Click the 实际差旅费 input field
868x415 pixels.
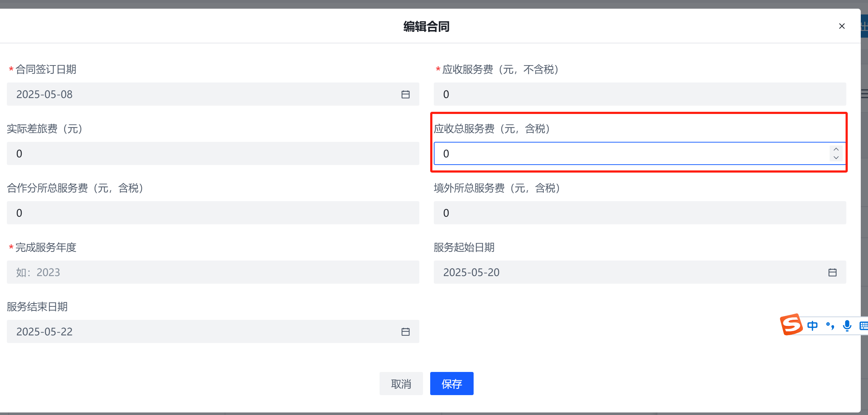coord(213,153)
